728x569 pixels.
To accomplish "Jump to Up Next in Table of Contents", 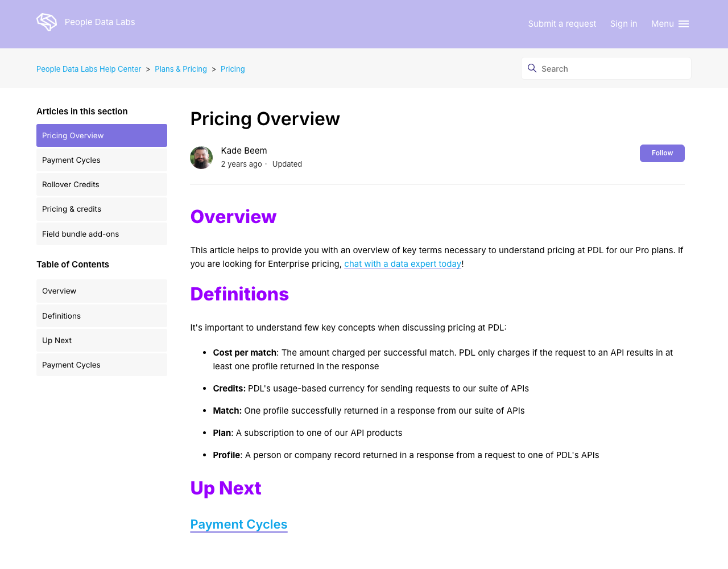I will click(102, 340).
